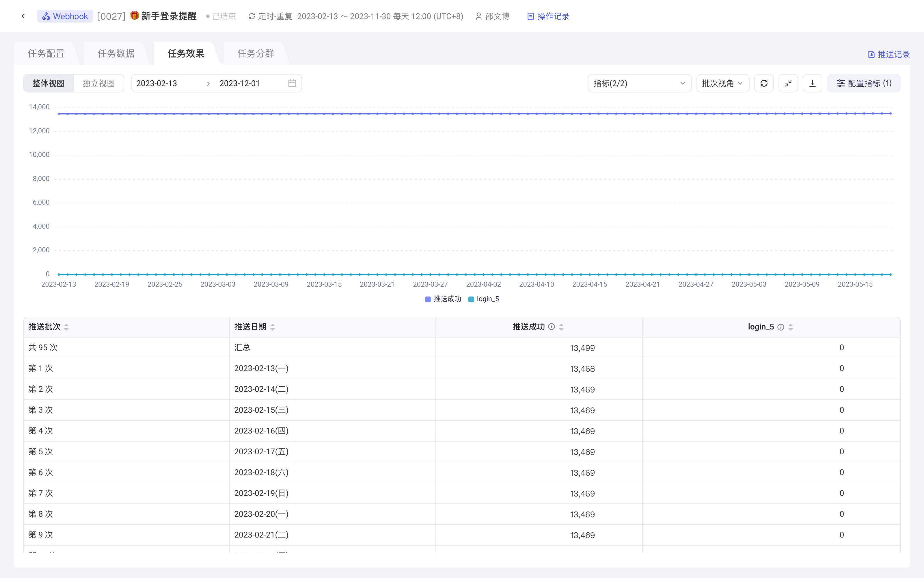Screen dimensions: 924x578
Task: Click the user icon beside 邵文博
Action: click(478, 16)
